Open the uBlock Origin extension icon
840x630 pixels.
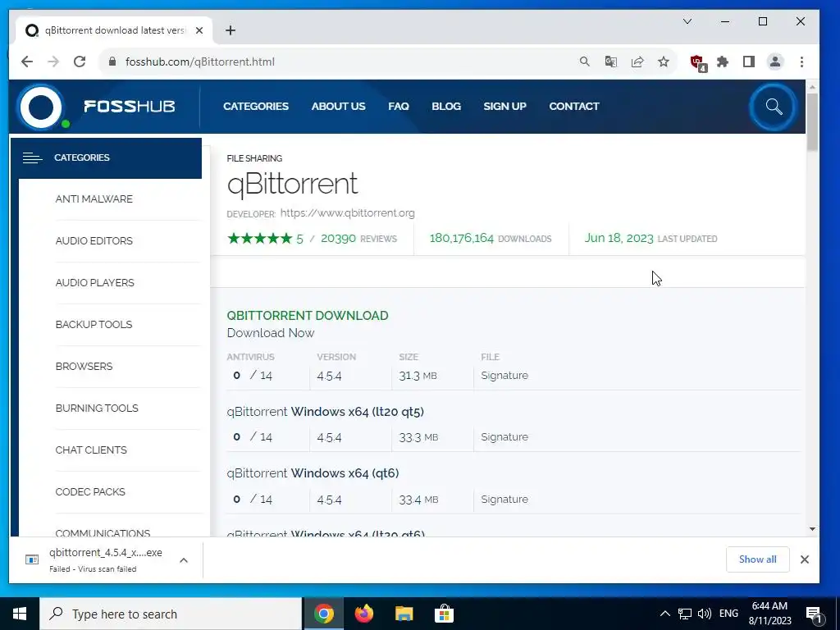698,62
